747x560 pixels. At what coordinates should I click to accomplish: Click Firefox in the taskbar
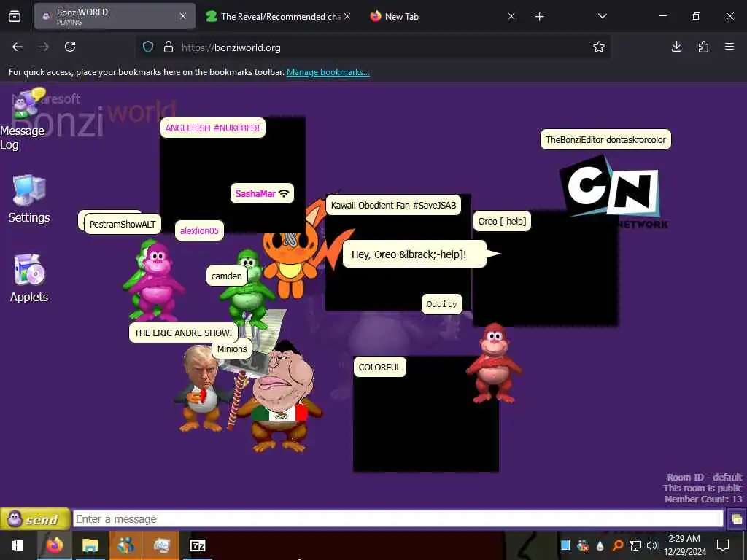(54, 545)
